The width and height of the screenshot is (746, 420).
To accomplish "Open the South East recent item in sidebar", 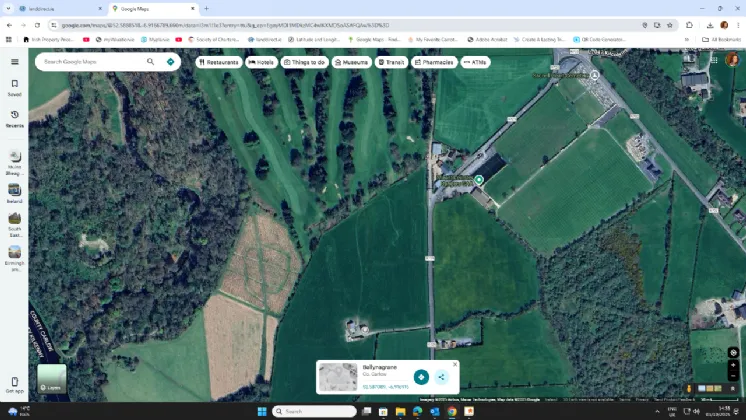I will (x=15, y=224).
